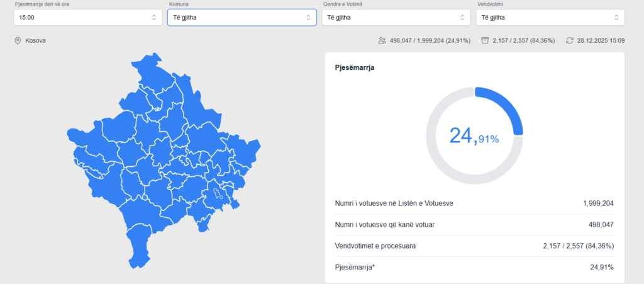The height and width of the screenshot is (284, 644).
Task: Click the 24,91% figure inside the donut
Action: click(x=474, y=136)
